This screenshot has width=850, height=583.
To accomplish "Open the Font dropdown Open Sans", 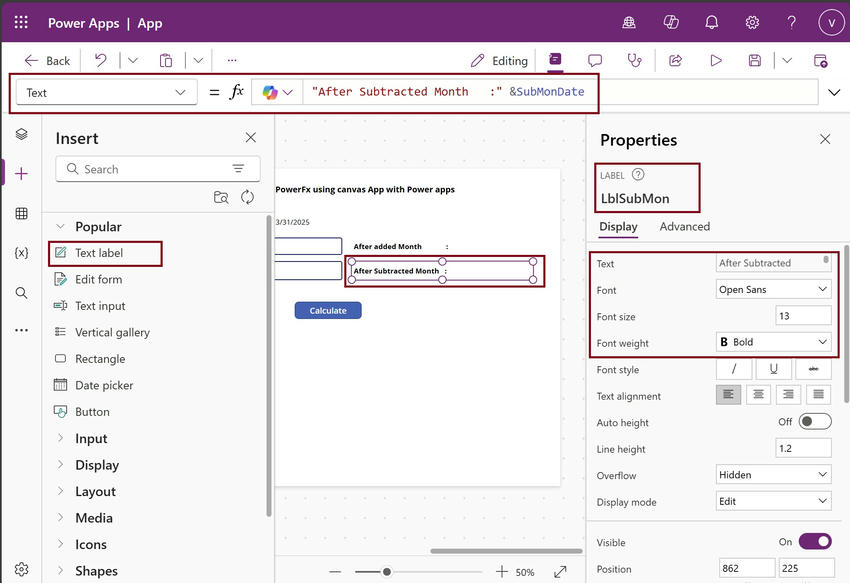I will click(774, 290).
